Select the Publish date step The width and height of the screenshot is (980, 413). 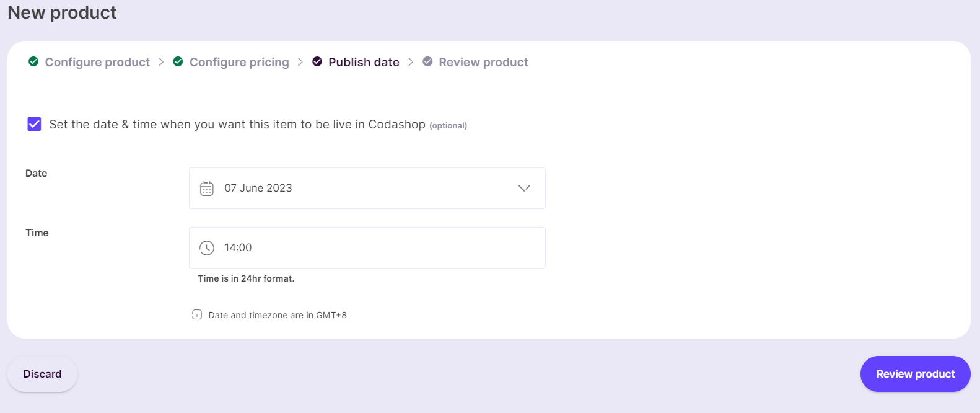[364, 62]
